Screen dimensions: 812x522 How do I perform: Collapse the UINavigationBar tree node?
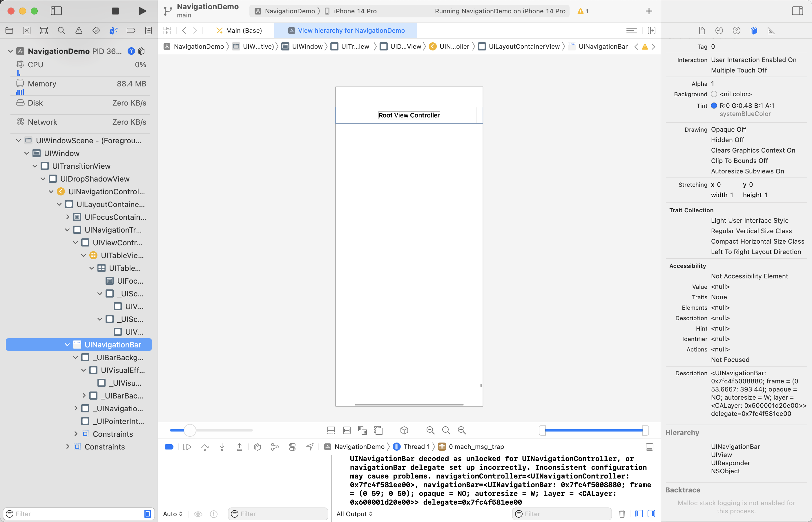point(67,345)
